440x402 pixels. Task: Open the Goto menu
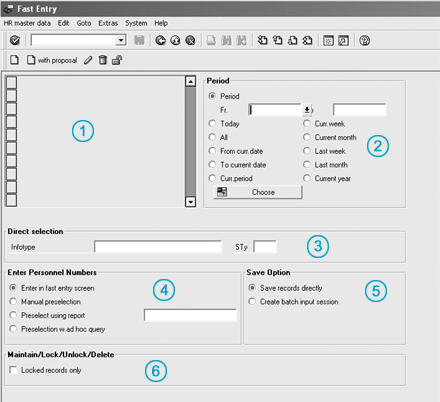84,23
